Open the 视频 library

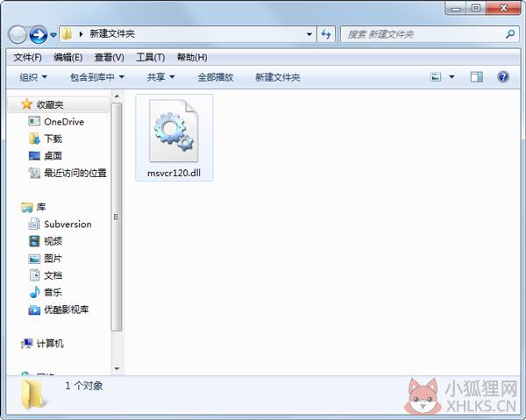pos(53,241)
